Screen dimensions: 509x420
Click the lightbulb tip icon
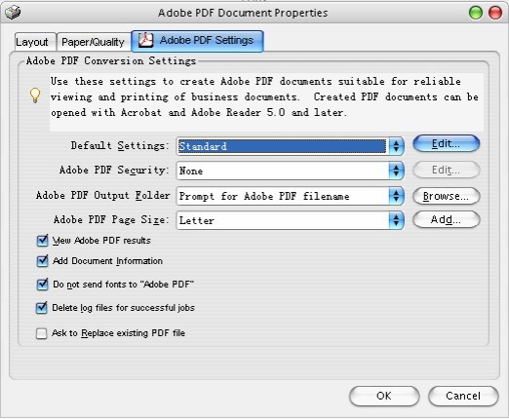click(x=35, y=95)
